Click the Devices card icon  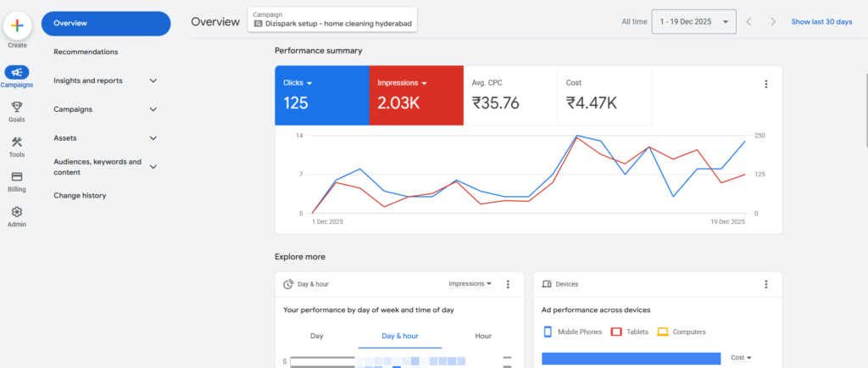(547, 284)
